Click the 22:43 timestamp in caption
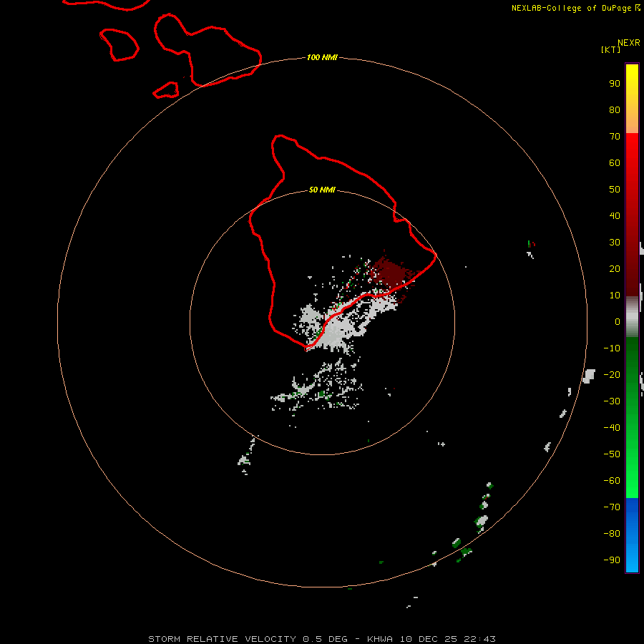644x644 pixels. click(x=479, y=639)
